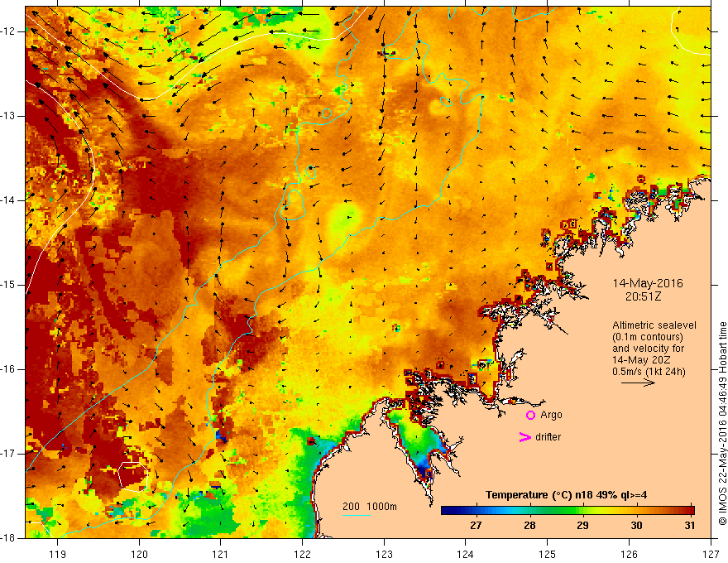The width and height of the screenshot is (728, 563).
Task: Click longitude axis label 125
Action: (x=548, y=554)
